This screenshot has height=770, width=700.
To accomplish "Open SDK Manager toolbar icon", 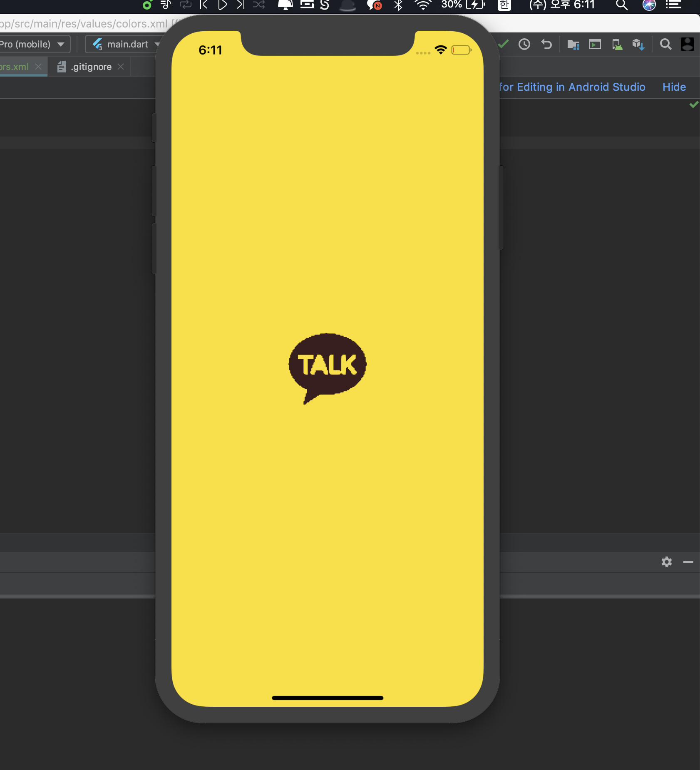I will click(x=638, y=44).
